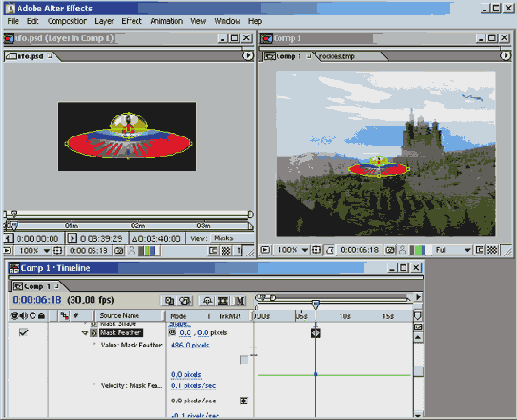Click the snapshot camera icon in Comp 1 viewer
Image resolution: width=517 pixels, height=420 pixels.
click(390, 250)
